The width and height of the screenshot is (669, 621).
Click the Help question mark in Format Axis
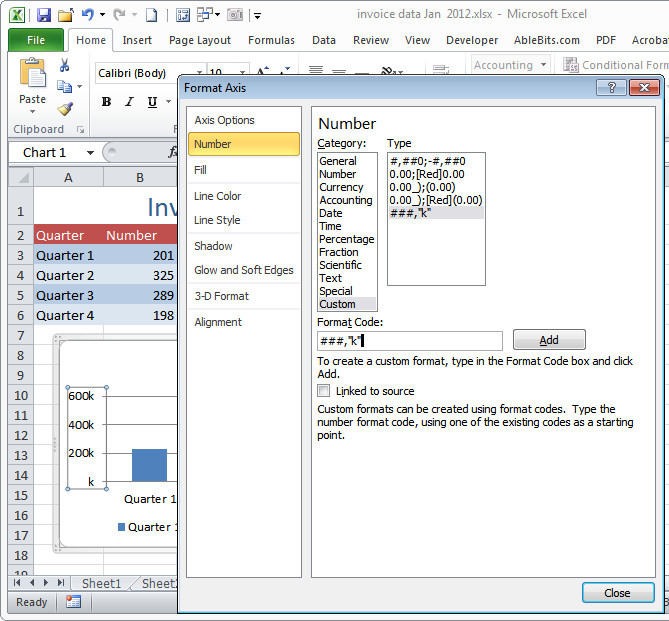click(611, 87)
